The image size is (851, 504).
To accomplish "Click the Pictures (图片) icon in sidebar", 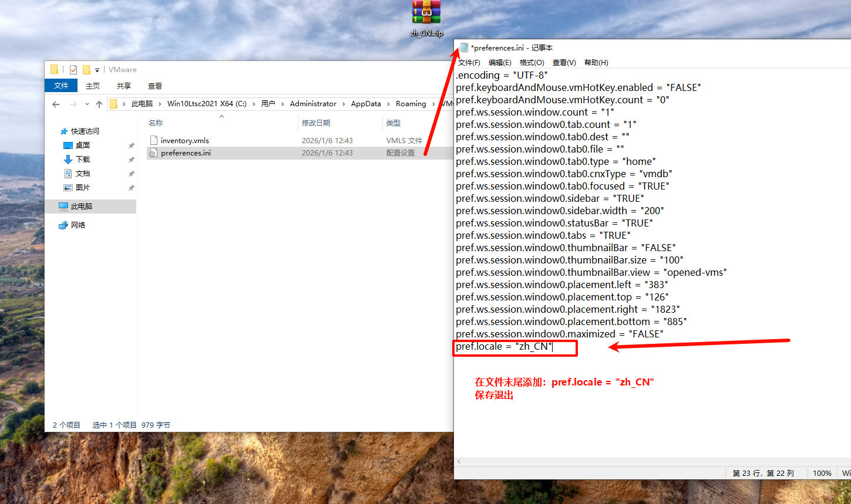I will click(68, 188).
